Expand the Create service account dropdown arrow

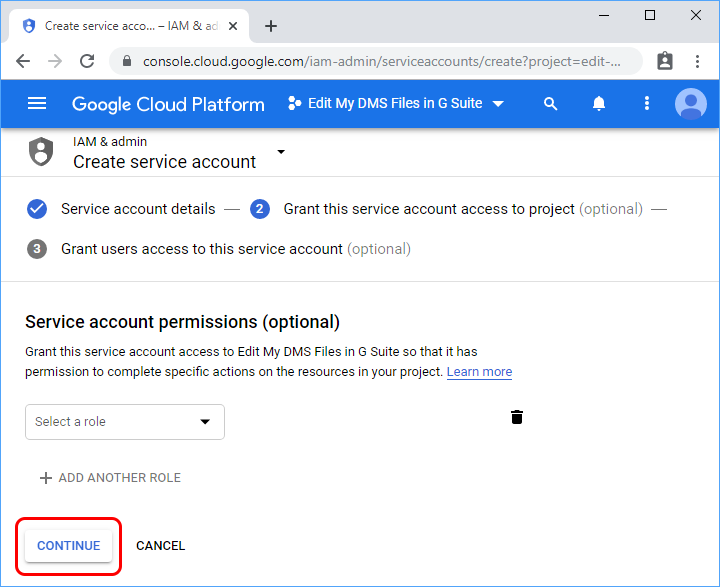pos(281,152)
